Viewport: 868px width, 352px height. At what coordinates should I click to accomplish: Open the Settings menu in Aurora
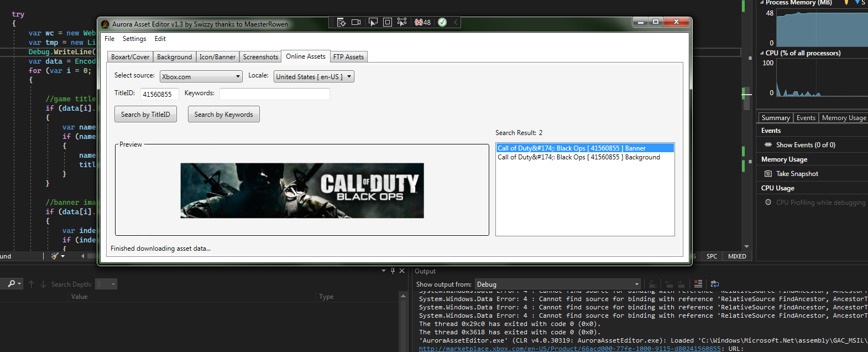(x=134, y=39)
